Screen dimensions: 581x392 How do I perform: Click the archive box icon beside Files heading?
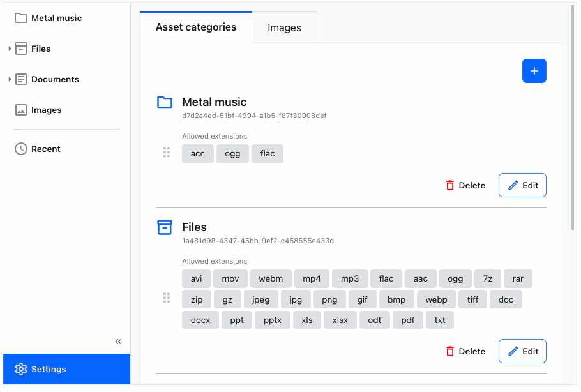[165, 227]
